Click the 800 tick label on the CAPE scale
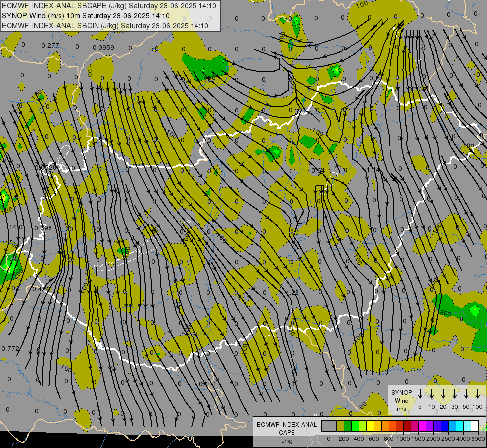 point(389,439)
